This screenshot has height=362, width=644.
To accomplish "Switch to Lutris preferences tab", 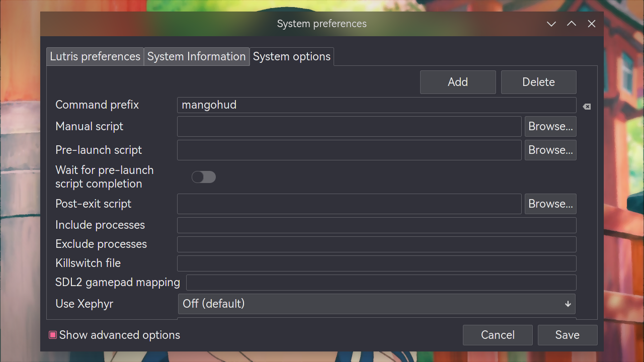I will click(x=95, y=56).
